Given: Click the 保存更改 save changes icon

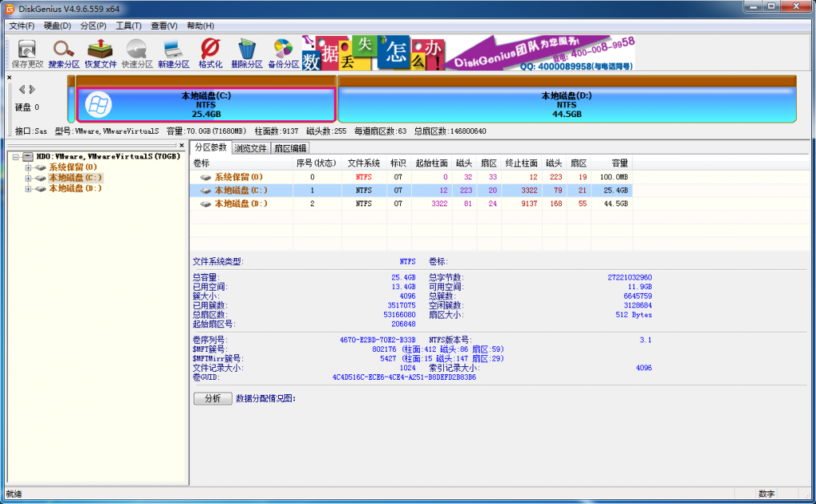Looking at the screenshot, I should pyautogui.click(x=27, y=53).
